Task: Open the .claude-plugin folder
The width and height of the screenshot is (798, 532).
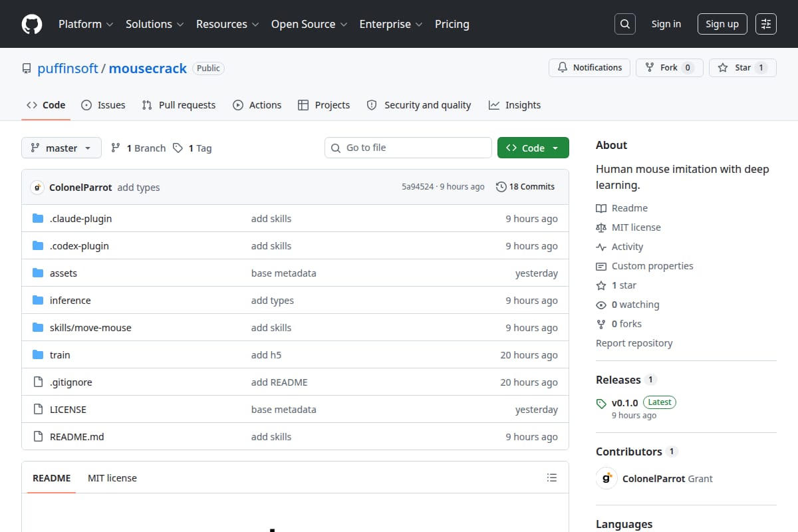Action: click(x=80, y=219)
